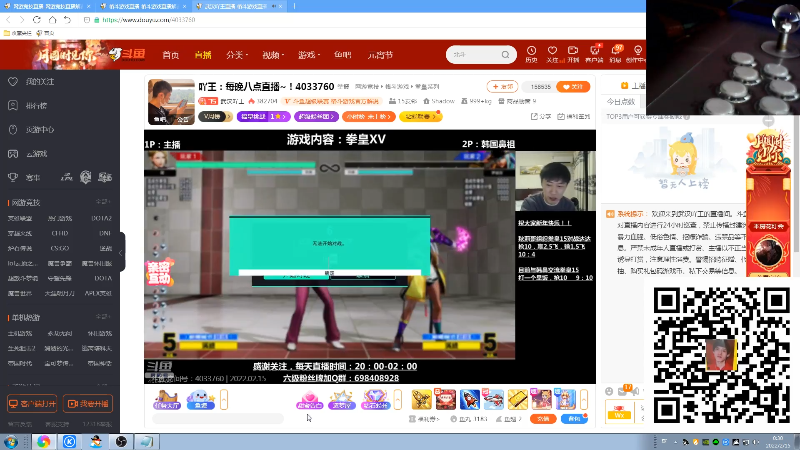This screenshot has height=450, width=800.
Task: Click the orange 充值 recharge button
Action: tap(543, 419)
